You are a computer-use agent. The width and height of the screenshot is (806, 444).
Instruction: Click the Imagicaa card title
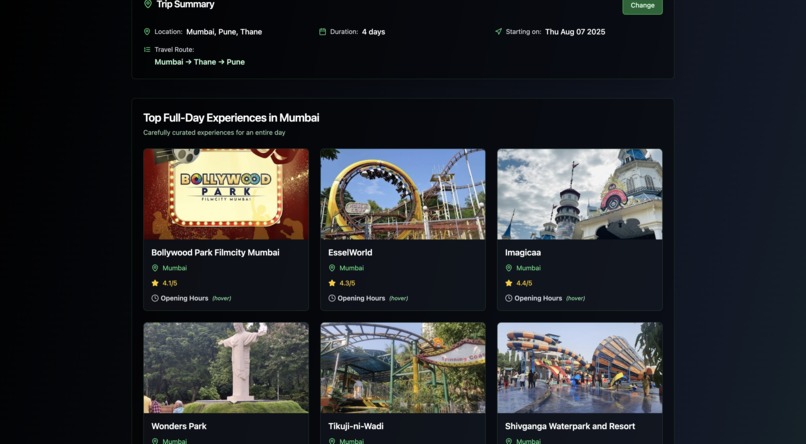point(523,253)
